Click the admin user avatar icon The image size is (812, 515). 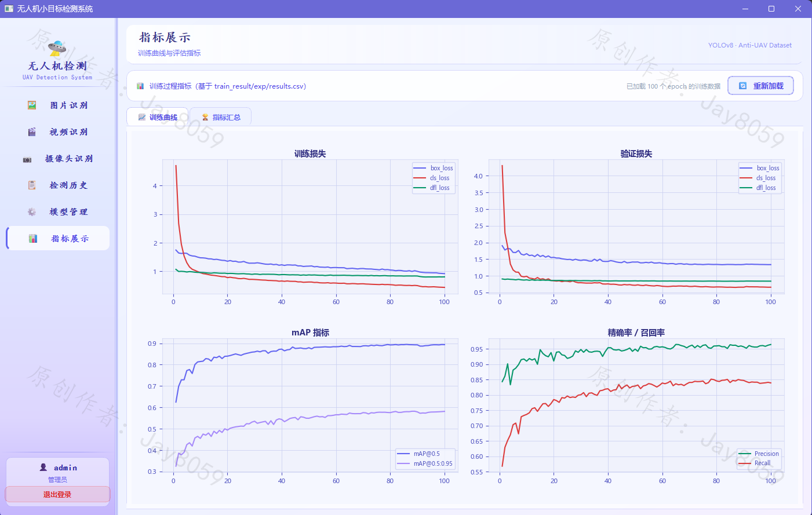43,467
